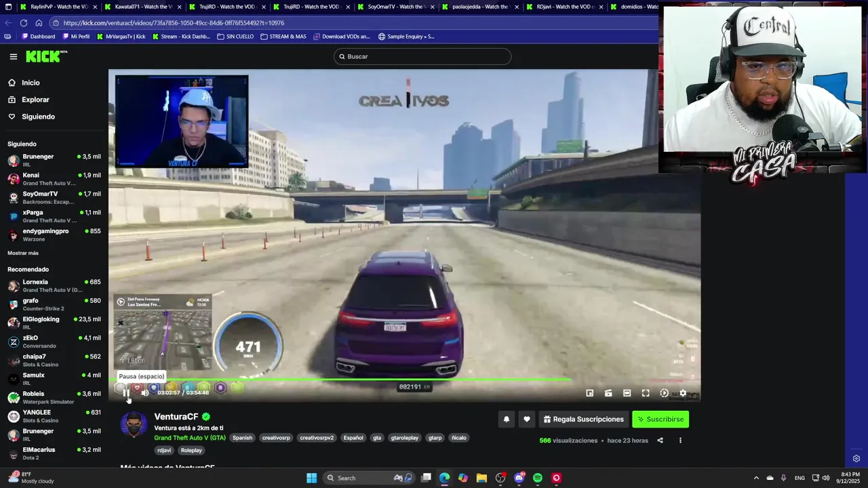The image size is (868, 488).
Task: Open the STREAM & MAS bookmark folder
Action: click(x=283, y=37)
